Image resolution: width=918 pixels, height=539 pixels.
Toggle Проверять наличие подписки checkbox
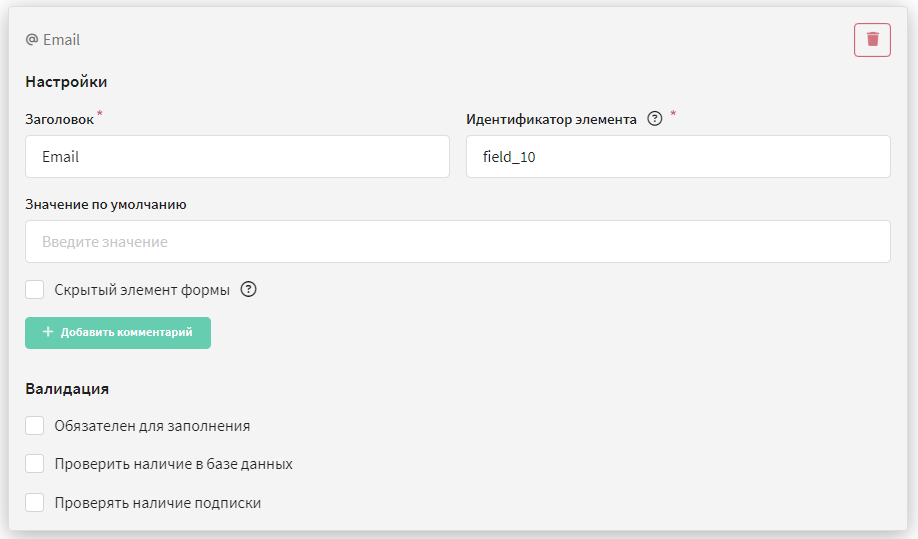click(35, 502)
